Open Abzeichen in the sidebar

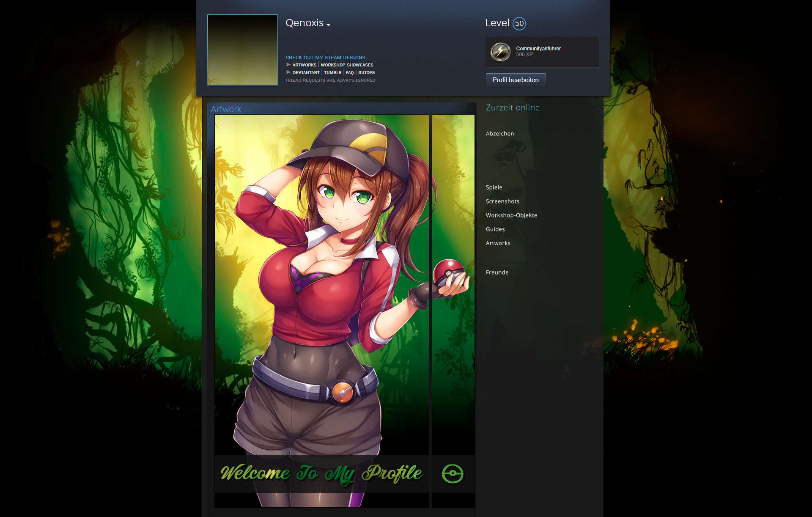tap(500, 134)
